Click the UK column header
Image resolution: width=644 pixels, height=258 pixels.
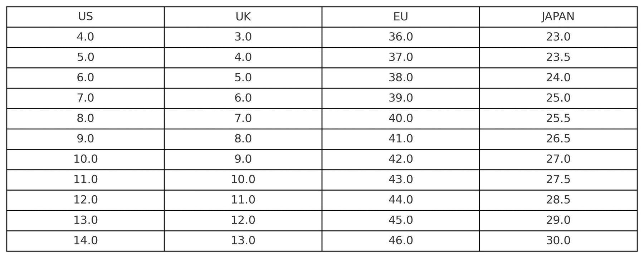click(x=243, y=17)
